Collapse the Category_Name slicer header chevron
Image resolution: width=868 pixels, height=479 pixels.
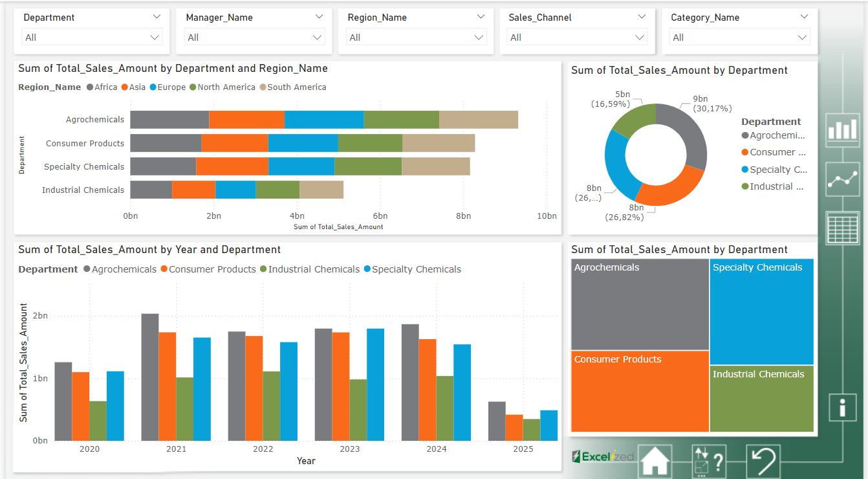pyautogui.click(x=804, y=17)
